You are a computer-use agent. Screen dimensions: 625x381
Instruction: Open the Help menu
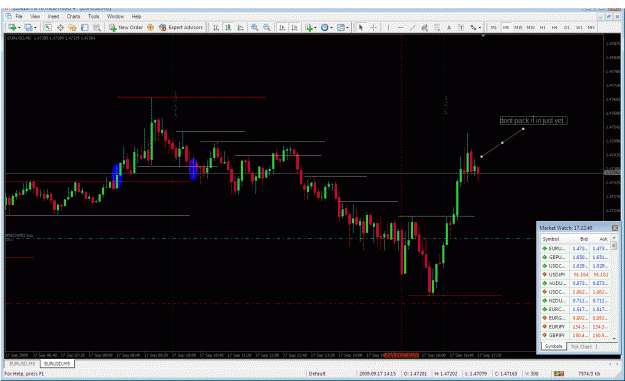136,16
